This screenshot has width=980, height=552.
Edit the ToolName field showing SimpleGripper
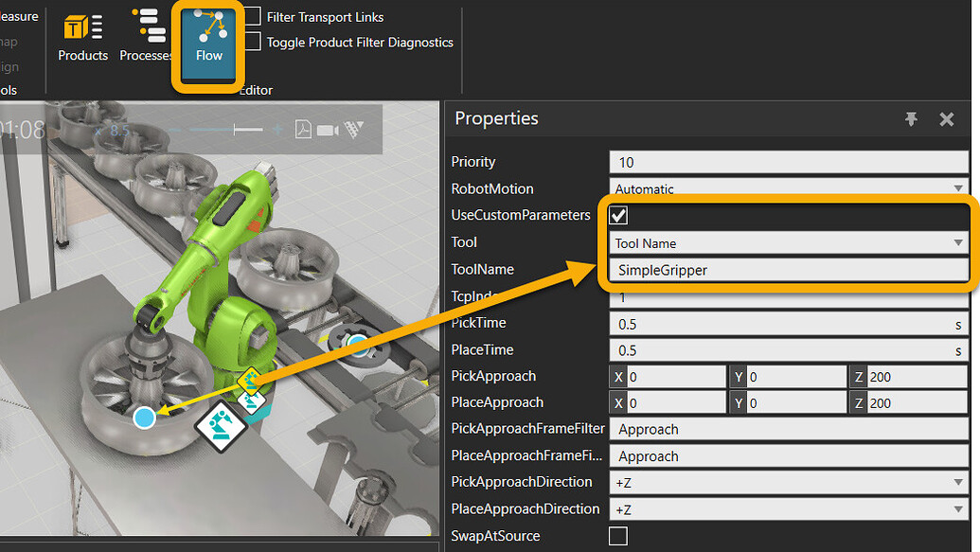786,270
